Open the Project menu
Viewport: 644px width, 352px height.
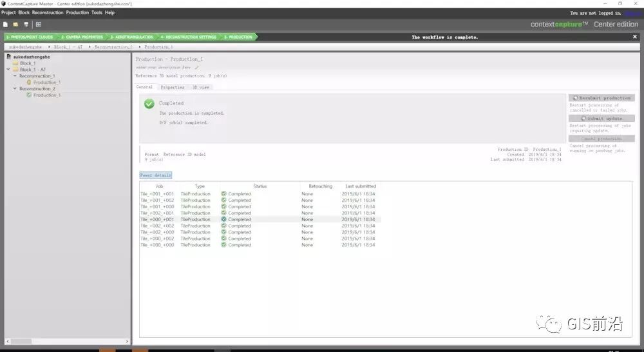click(x=8, y=13)
